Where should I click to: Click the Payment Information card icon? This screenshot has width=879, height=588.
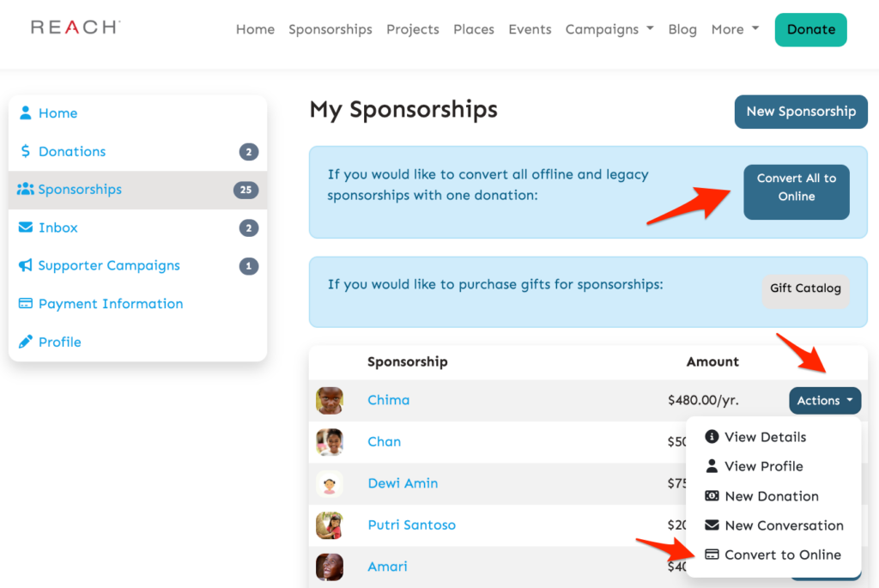pos(26,304)
